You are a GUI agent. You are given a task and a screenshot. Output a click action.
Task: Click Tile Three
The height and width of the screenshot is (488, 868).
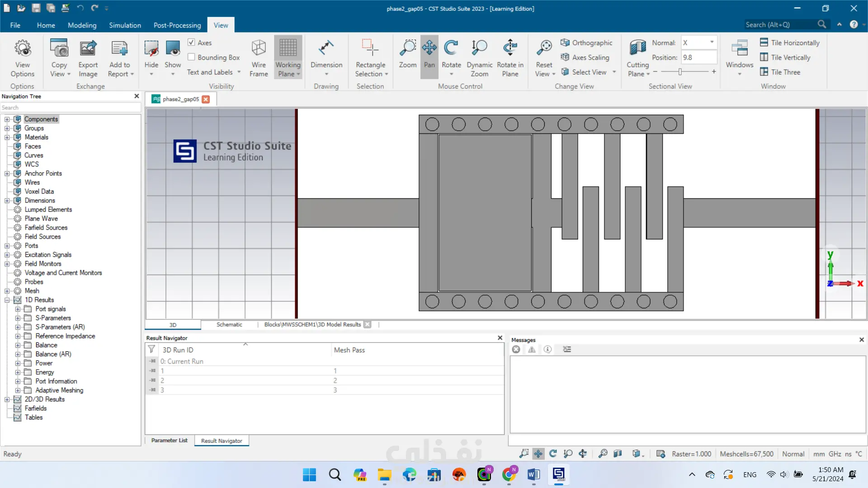(x=780, y=72)
